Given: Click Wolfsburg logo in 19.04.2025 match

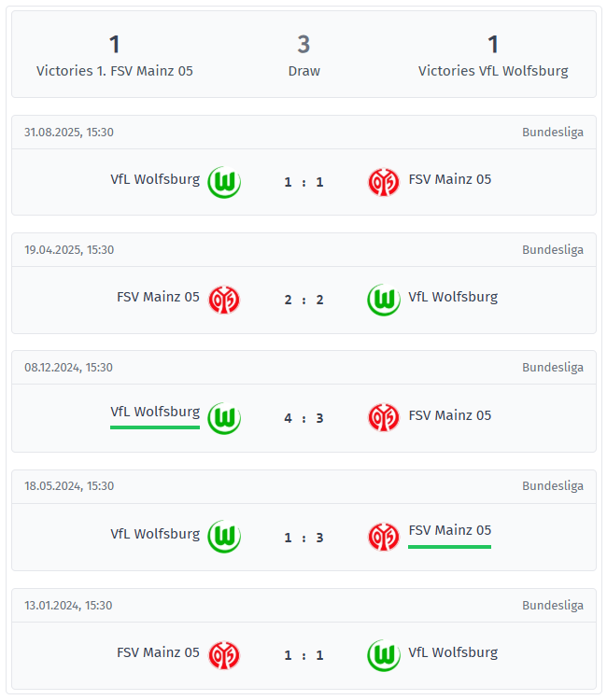Looking at the screenshot, I should [x=383, y=300].
